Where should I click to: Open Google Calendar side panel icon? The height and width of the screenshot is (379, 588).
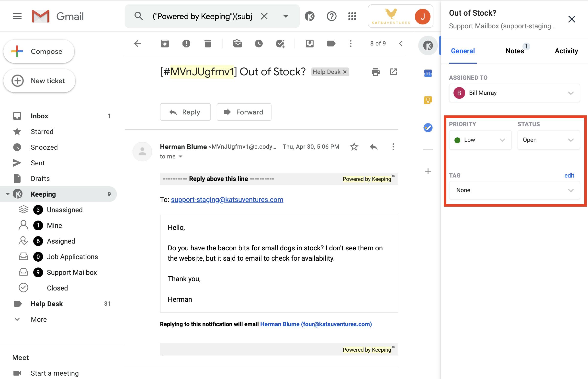pos(428,73)
